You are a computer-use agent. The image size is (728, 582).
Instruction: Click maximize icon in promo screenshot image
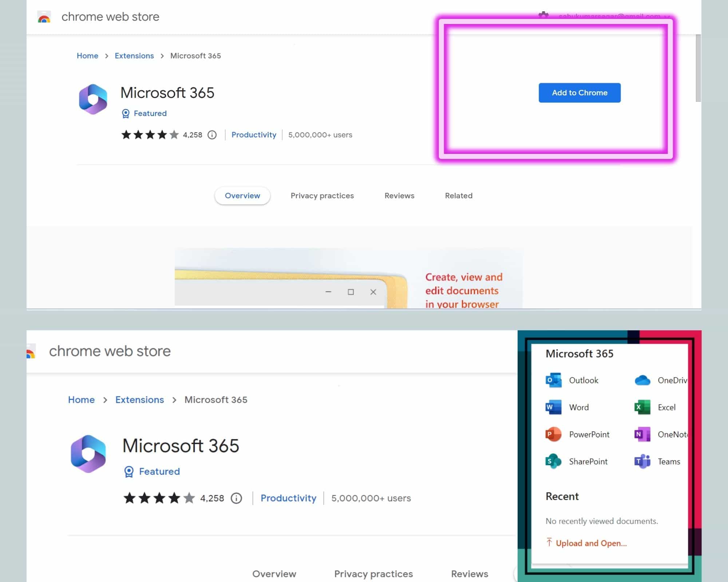click(x=351, y=292)
